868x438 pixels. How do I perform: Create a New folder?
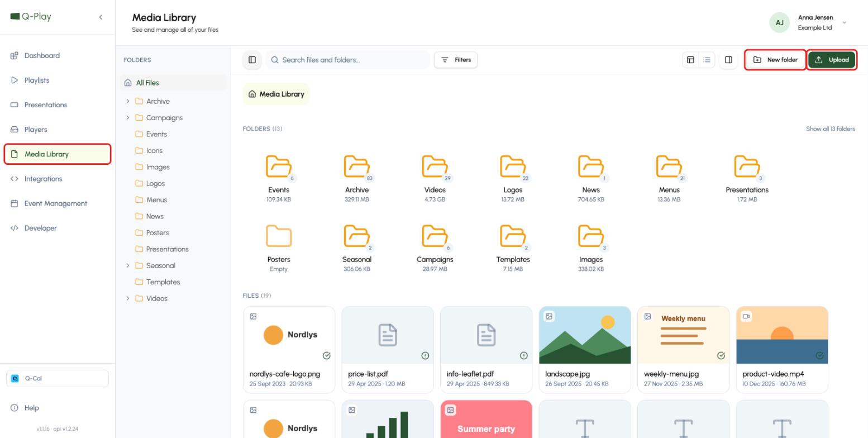pos(775,60)
